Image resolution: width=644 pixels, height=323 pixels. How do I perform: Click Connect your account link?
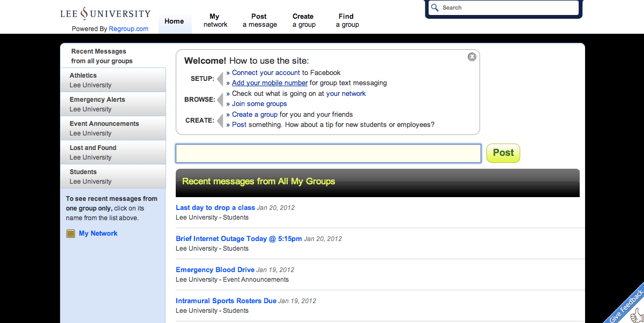pos(266,73)
